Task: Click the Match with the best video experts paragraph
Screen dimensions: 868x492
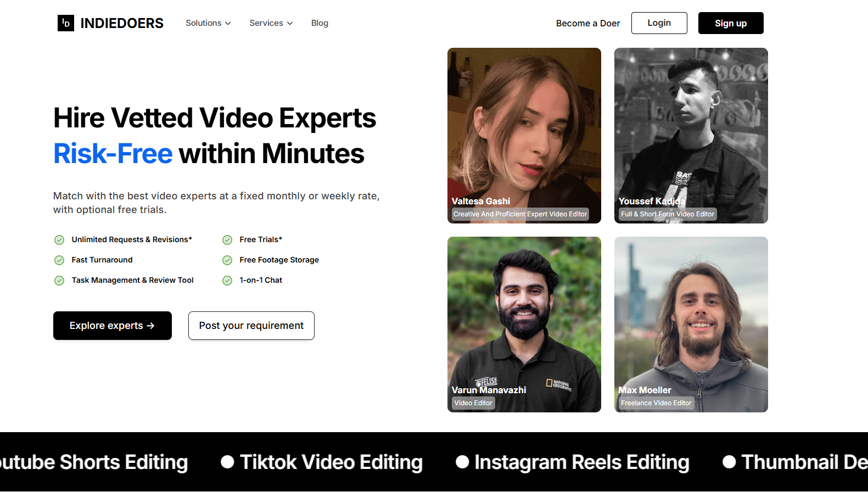Action: [216, 203]
